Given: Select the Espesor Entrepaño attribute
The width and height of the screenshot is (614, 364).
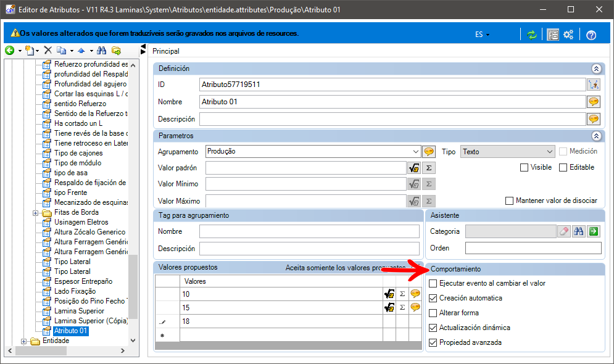Looking at the screenshot, I should [x=83, y=281].
